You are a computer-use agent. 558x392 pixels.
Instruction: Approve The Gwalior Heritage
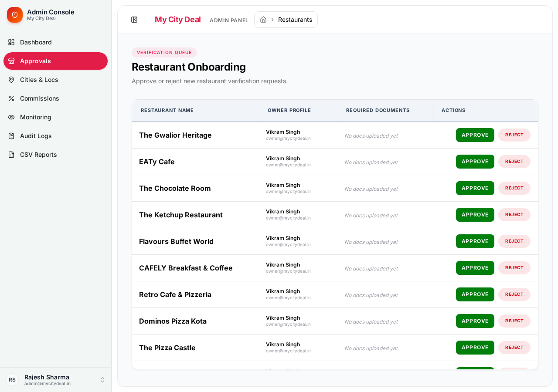click(x=475, y=135)
